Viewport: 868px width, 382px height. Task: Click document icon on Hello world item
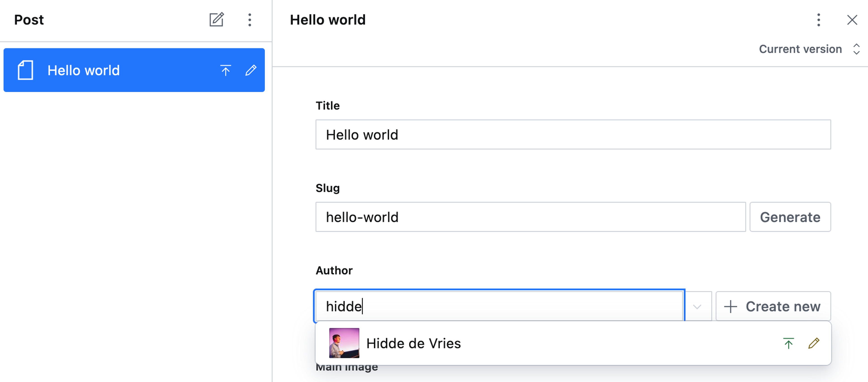coord(26,70)
